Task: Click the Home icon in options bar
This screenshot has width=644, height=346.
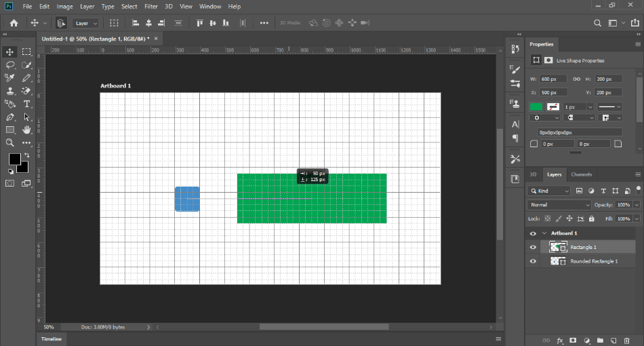Action: pyautogui.click(x=14, y=23)
